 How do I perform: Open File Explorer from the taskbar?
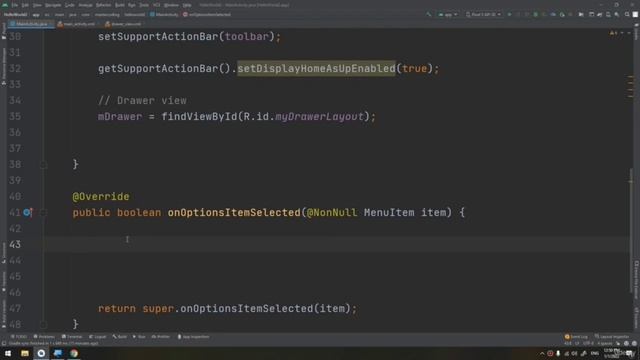click(25, 353)
